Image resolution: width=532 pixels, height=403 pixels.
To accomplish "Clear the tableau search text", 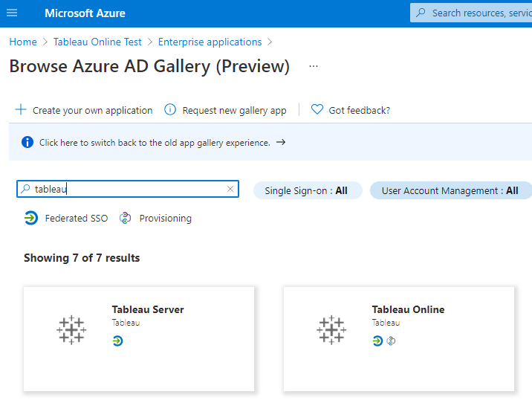I will (230, 189).
